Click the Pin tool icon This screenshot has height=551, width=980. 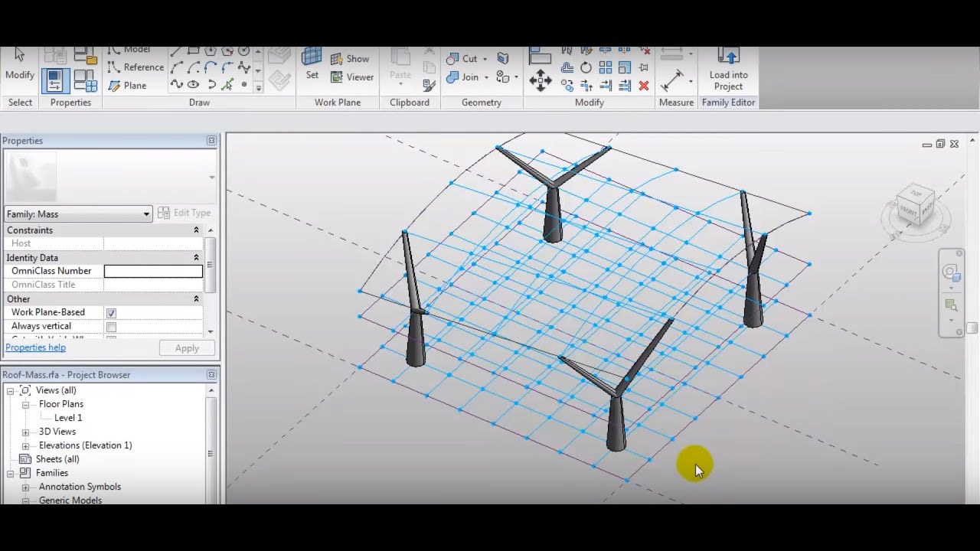click(x=644, y=67)
